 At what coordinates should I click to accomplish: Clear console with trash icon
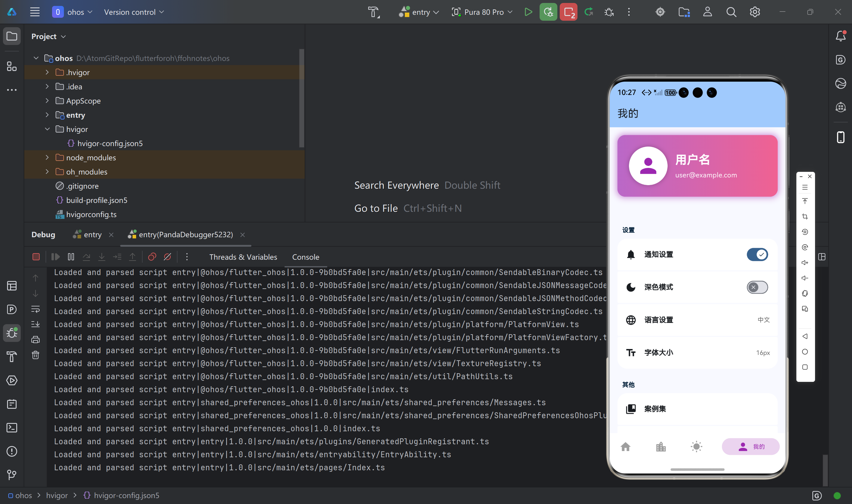pos(35,355)
